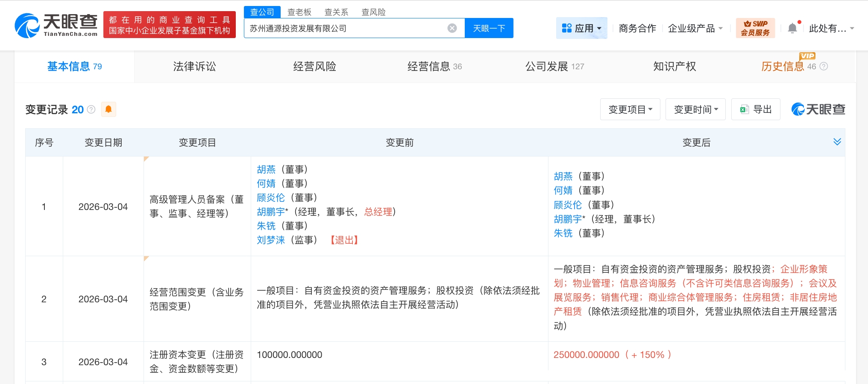Open the notification bell in the header

(792, 28)
